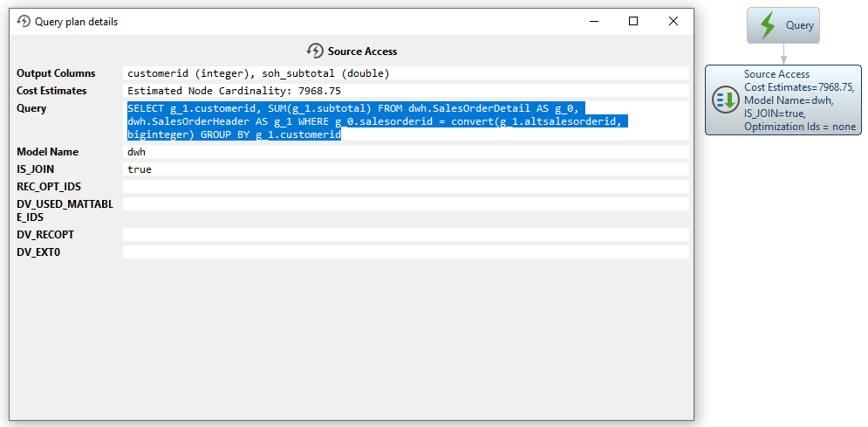The image size is (868, 427).
Task: Maximize the Query plan details window
Action: [x=633, y=21]
